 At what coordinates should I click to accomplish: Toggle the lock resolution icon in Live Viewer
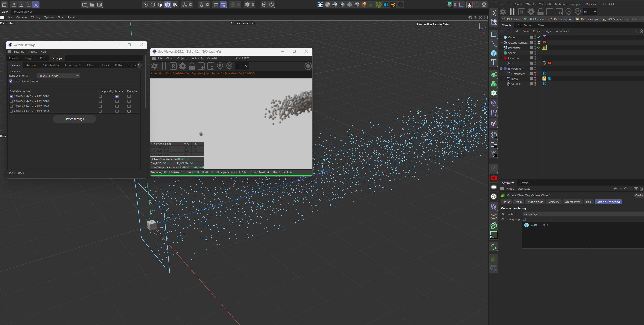192,66
